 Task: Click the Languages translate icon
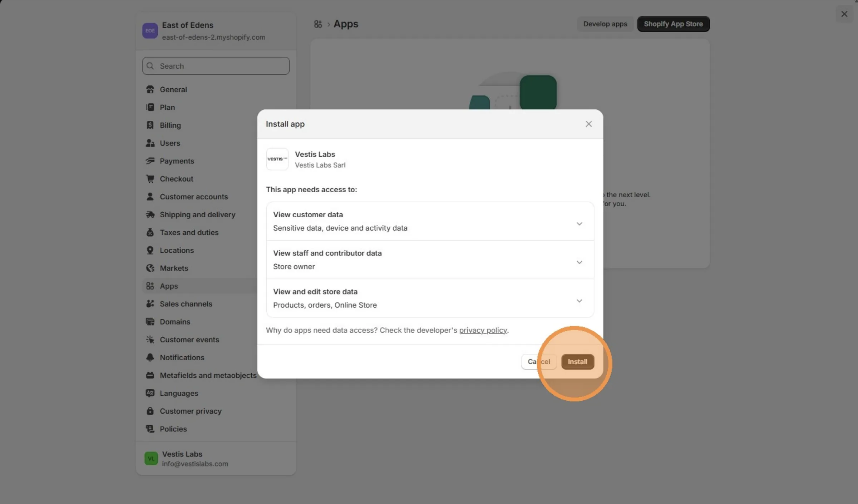(150, 393)
